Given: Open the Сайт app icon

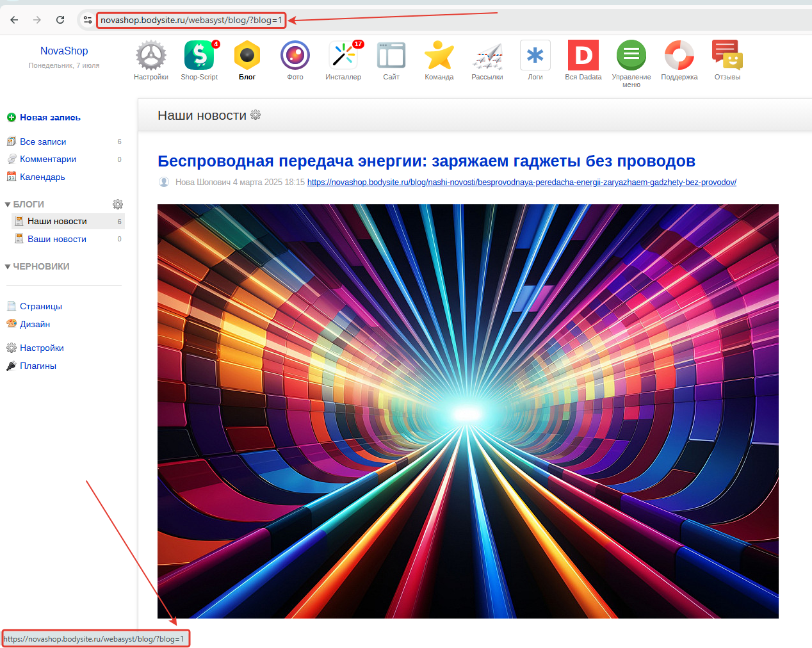Looking at the screenshot, I should point(391,56).
